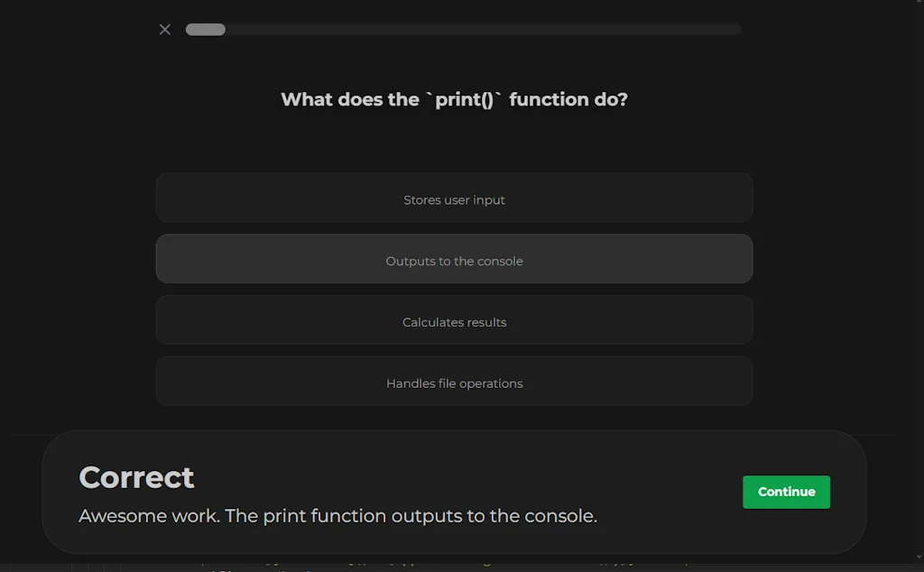The image size is (924, 572).
Task: Click the 'Correct' heading text
Action: [x=136, y=477]
